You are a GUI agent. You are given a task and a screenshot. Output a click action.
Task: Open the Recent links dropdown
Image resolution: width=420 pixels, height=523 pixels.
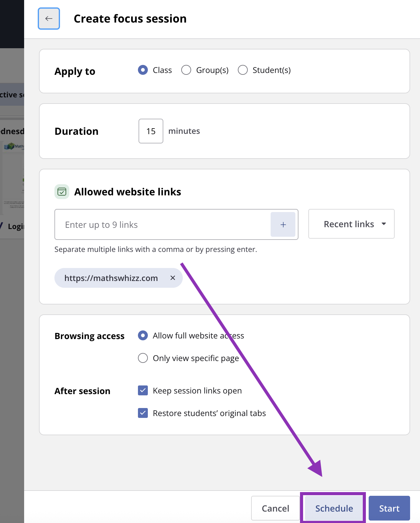(x=351, y=224)
